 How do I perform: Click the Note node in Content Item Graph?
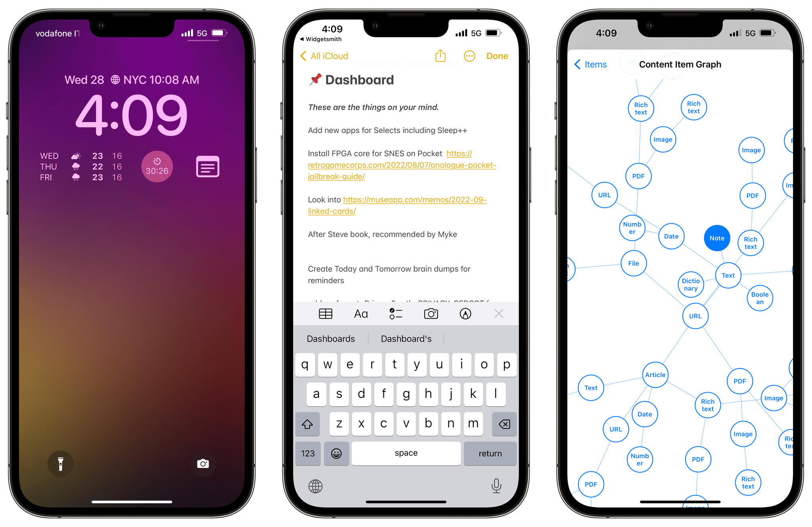tap(714, 237)
